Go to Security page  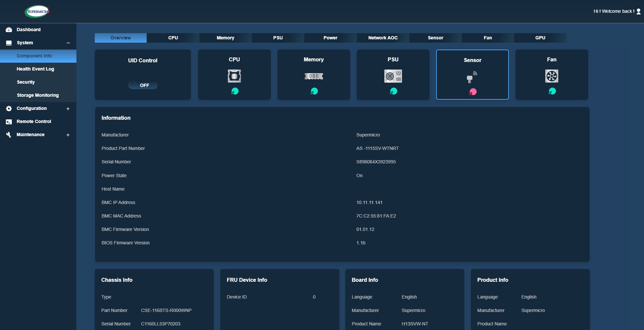(x=38, y=82)
